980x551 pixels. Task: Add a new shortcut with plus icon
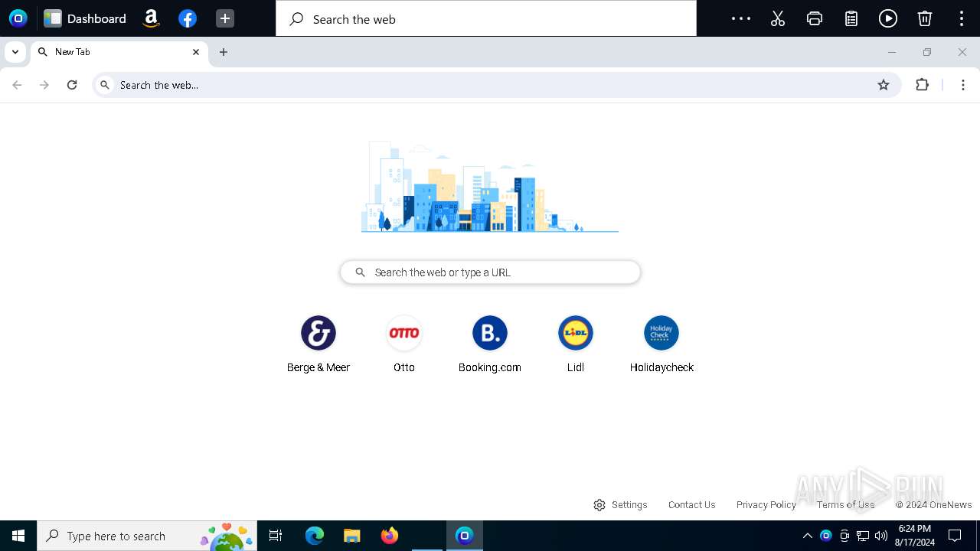click(224, 18)
